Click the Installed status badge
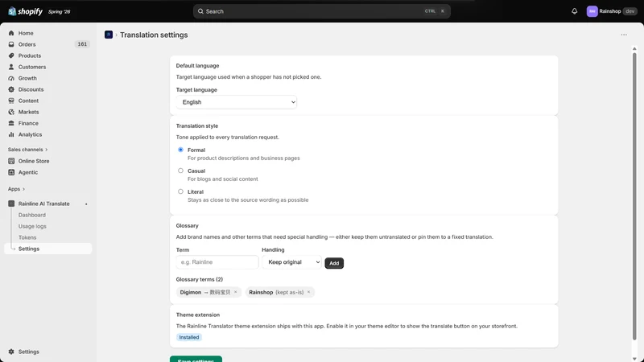Screen dimensions: 644x362 [189, 337]
